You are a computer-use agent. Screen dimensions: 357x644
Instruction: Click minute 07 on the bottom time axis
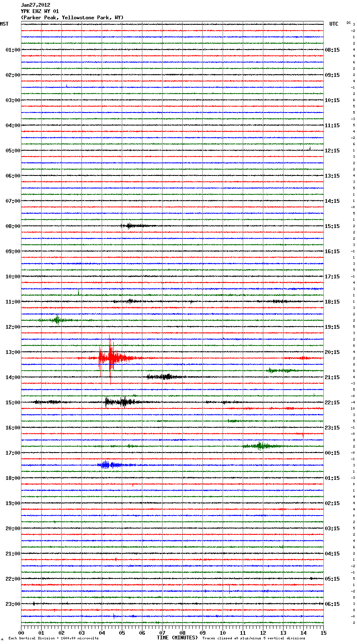[x=162, y=633]
